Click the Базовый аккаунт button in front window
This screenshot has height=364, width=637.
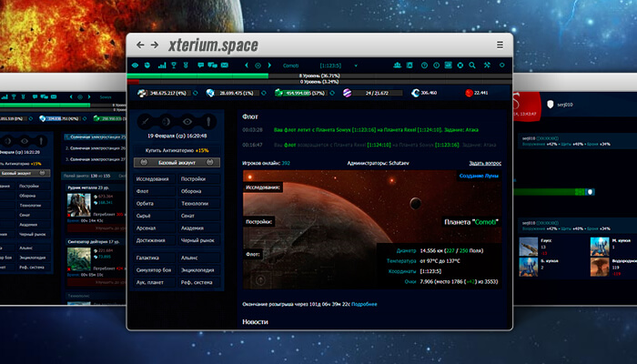point(177,163)
